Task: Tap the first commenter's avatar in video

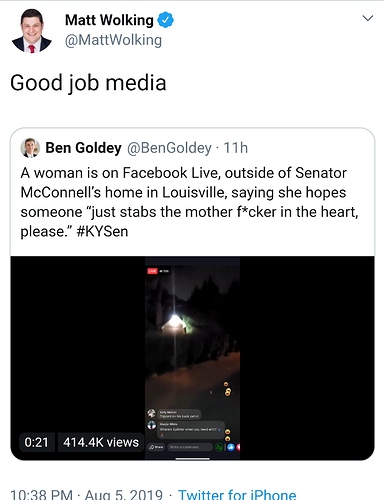Action: point(152,414)
